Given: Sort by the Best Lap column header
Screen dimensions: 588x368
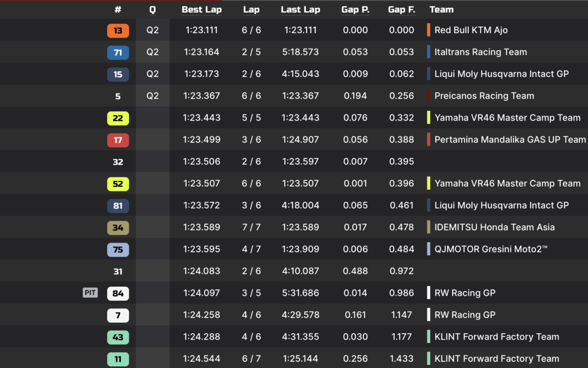Looking at the screenshot, I should pos(201,10).
